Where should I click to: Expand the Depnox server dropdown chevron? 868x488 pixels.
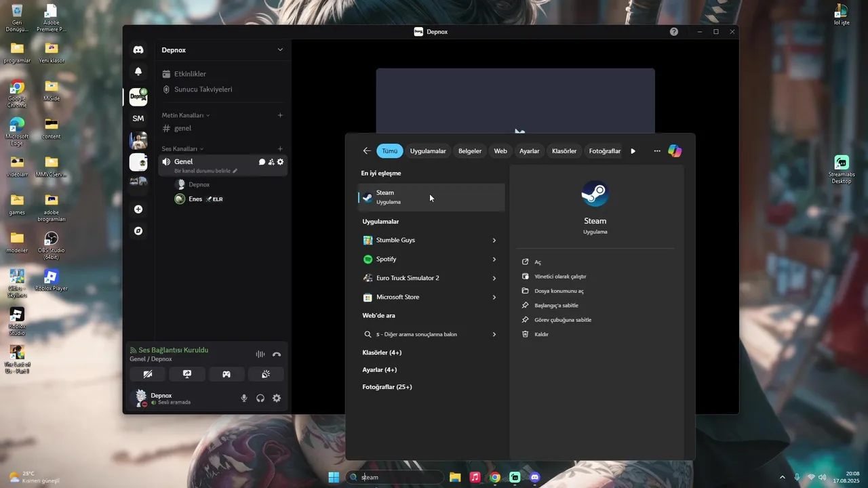coord(280,50)
